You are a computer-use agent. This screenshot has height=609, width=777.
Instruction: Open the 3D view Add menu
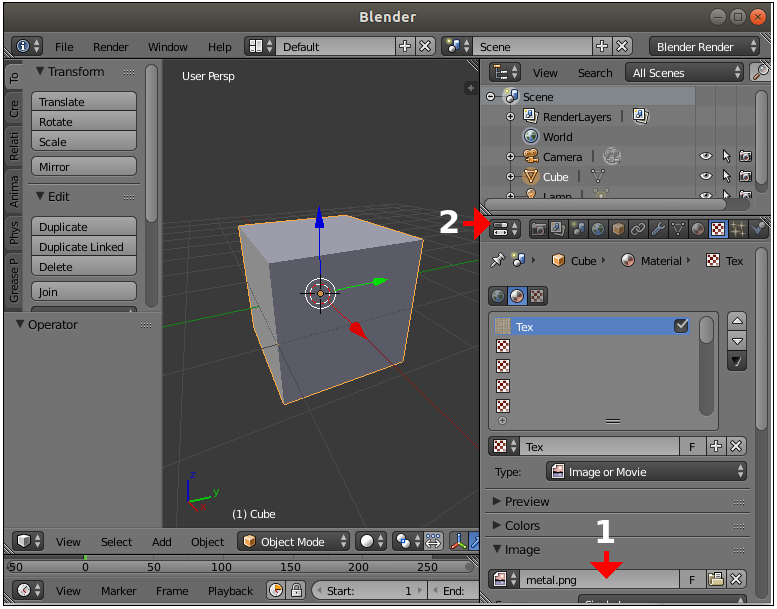tap(162, 542)
